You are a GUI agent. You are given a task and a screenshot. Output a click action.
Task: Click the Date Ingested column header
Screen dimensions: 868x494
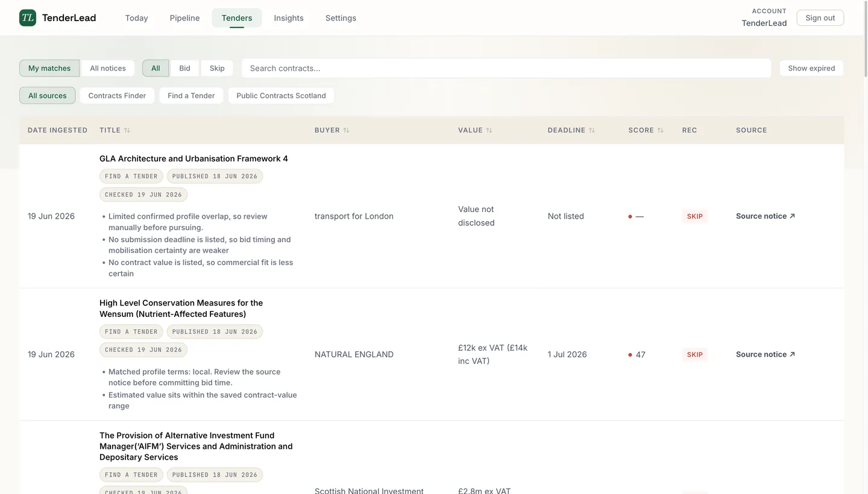coord(57,130)
